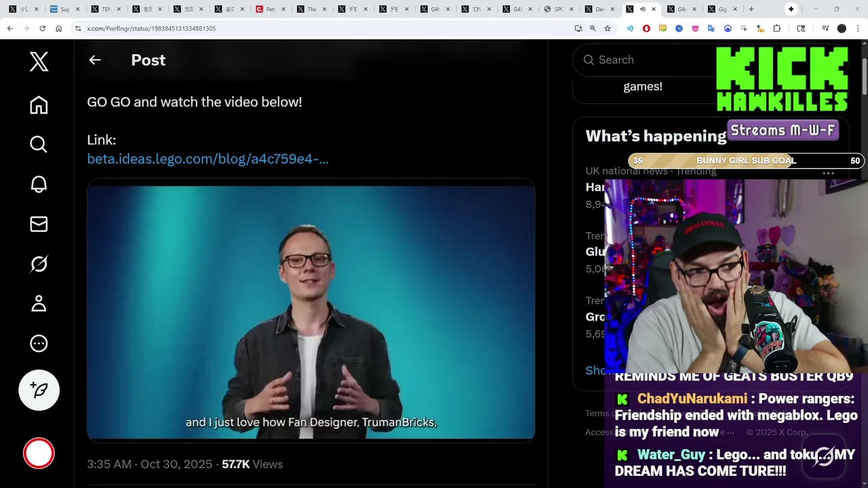
Task: Click the browser home button
Action: point(58,28)
